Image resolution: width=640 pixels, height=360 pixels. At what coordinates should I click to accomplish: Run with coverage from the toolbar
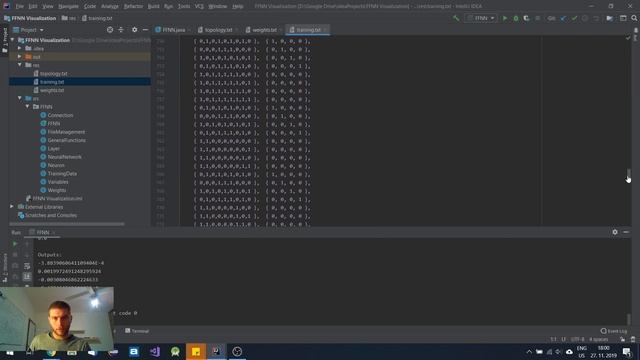click(x=527, y=18)
